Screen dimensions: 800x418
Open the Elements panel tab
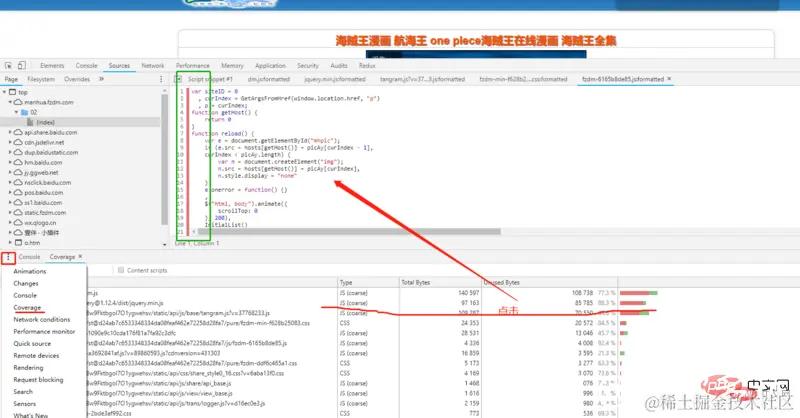[52, 66]
